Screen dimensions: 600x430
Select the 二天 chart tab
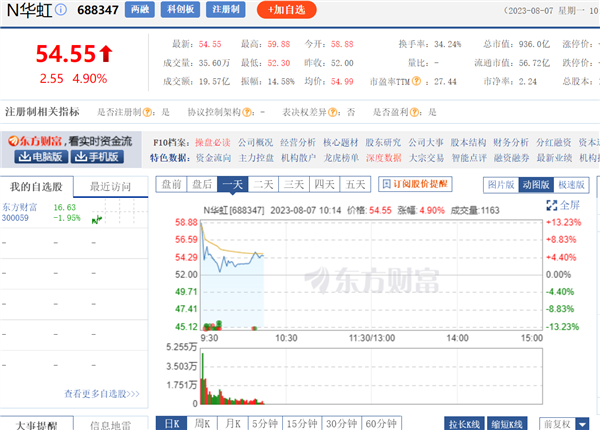click(264, 184)
